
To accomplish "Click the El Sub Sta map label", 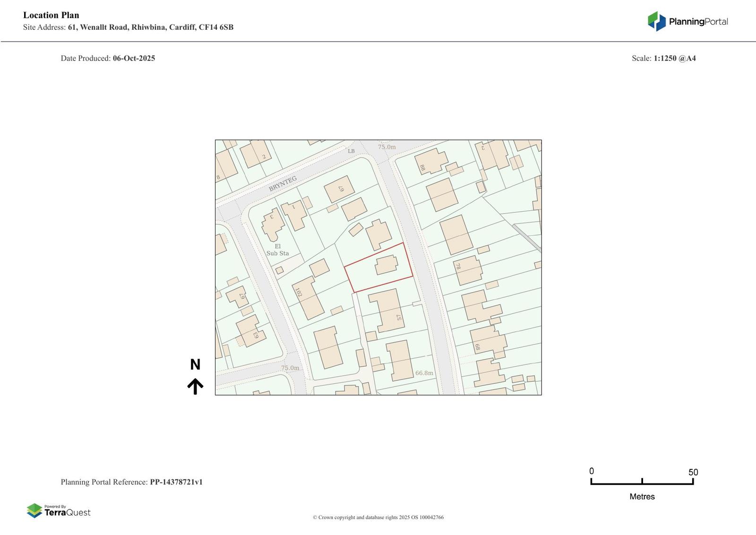I will pos(277,250).
